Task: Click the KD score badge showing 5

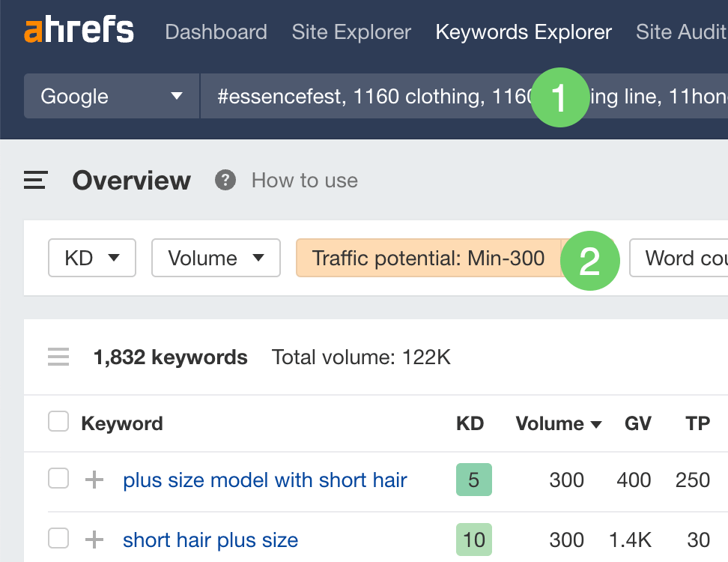Action: 473,480
